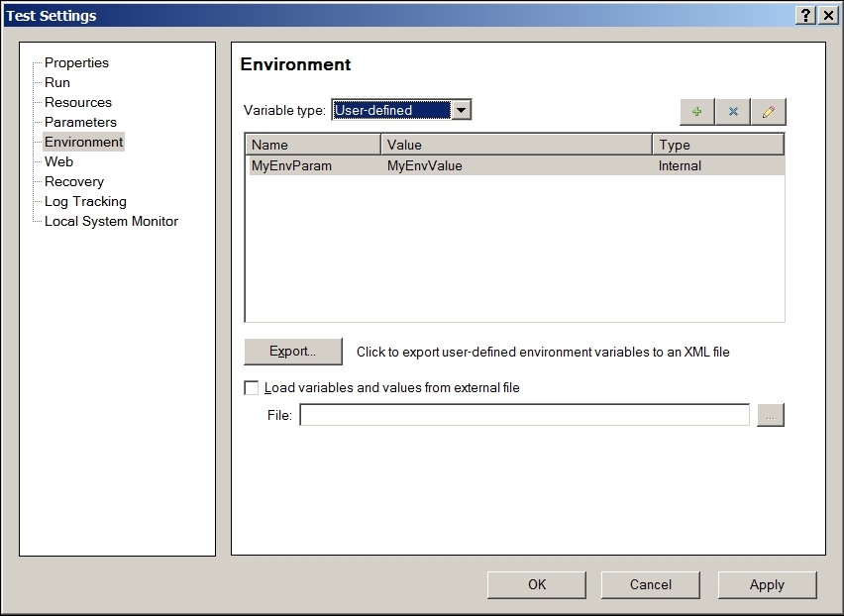The width and height of the screenshot is (844, 616).
Task: Open the Variable type dropdown
Action: click(461, 110)
